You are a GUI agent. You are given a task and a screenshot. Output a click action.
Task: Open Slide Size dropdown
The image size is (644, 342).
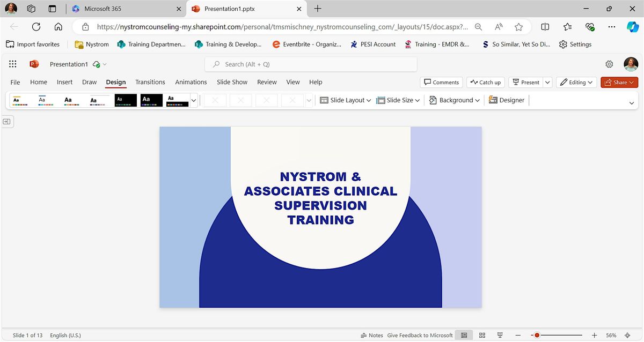(x=398, y=100)
